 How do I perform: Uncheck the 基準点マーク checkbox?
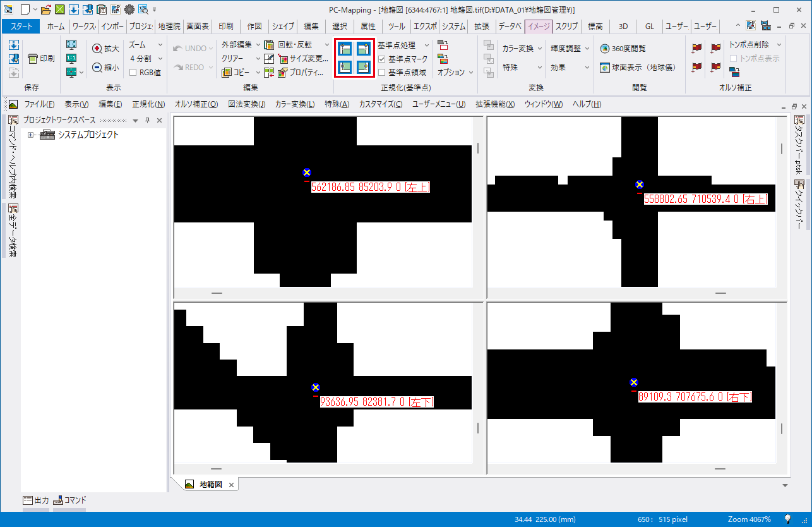tap(381, 59)
